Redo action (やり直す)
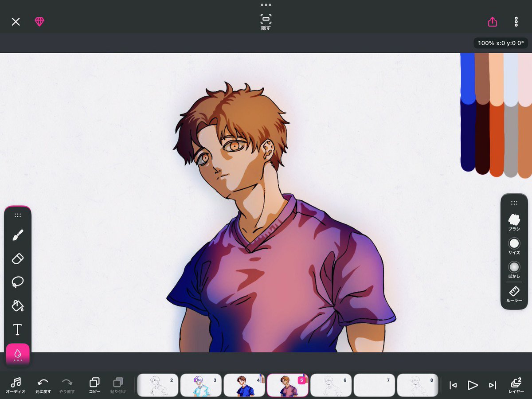 [67, 385]
